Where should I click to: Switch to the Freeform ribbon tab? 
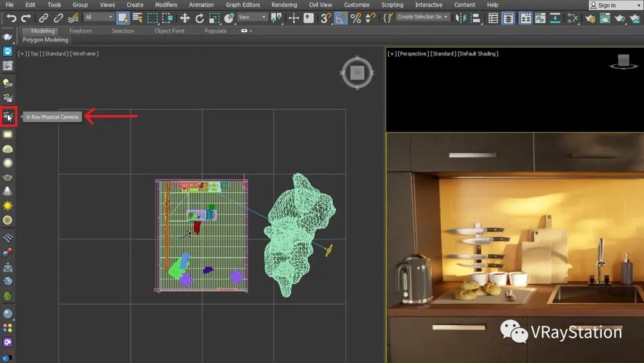pyautogui.click(x=80, y=30)
